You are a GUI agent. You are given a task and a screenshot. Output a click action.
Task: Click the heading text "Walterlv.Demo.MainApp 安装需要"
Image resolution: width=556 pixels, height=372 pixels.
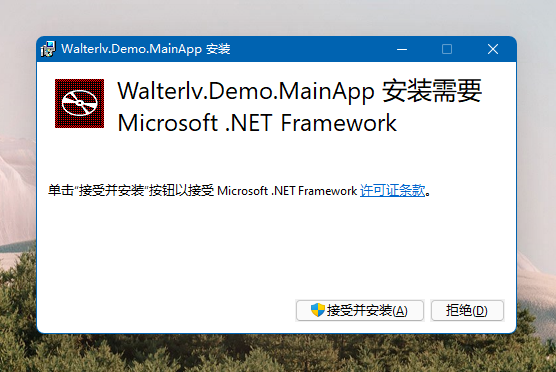click(x=300, y=91)
